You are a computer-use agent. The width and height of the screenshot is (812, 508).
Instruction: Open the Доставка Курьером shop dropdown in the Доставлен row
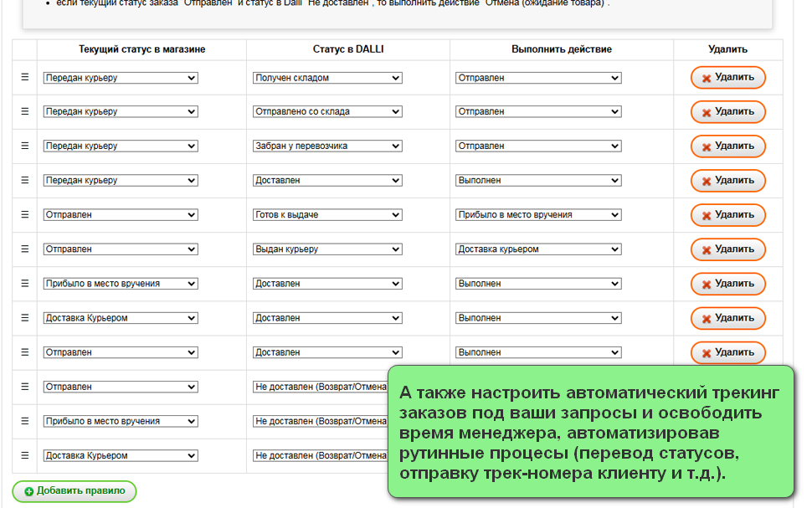click(x=121, y=318)
